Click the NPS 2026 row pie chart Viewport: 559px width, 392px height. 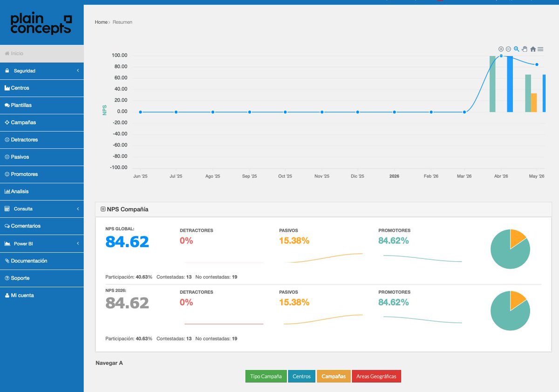pos(510,311)
